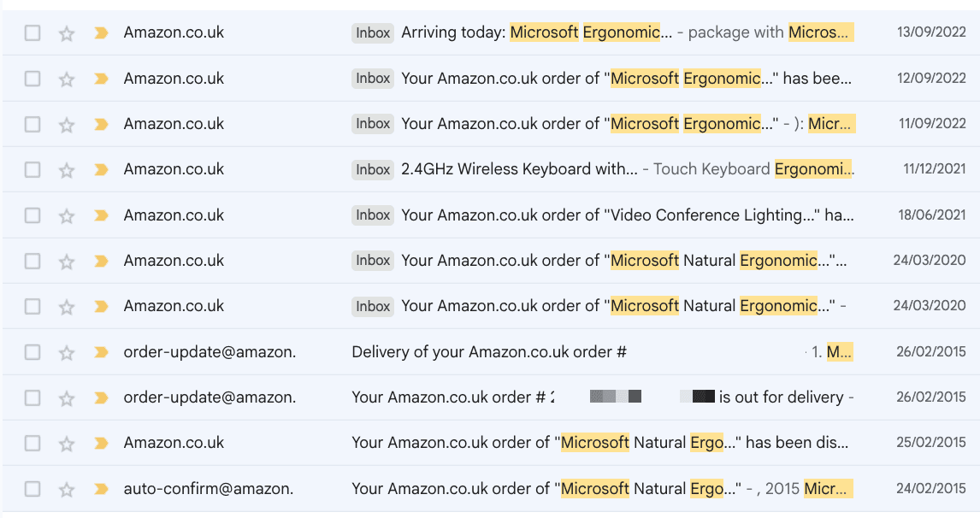The height and width of the screenshot is (518, 980).
Task: Star the "Arriving today" email
Action: click(x=66, y=32)
